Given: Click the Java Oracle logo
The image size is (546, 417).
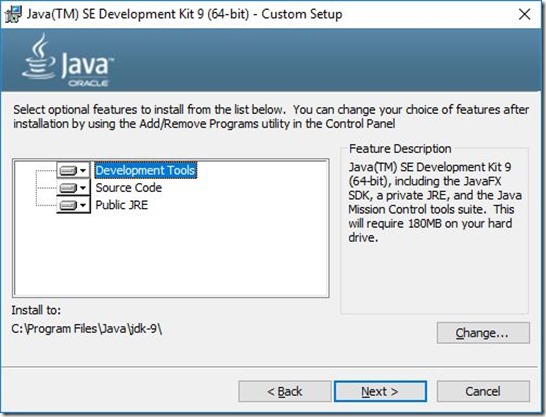Looking at the screenshot, I should [68, 60].
